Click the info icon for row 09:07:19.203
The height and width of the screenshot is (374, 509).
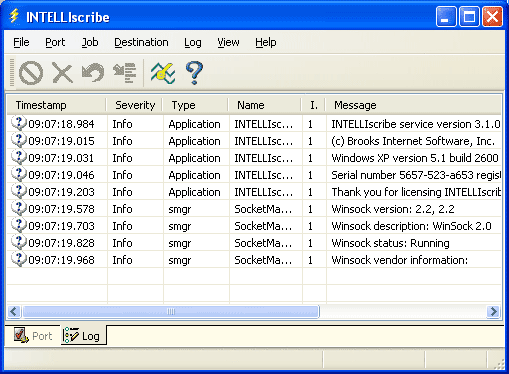point(19,191)
